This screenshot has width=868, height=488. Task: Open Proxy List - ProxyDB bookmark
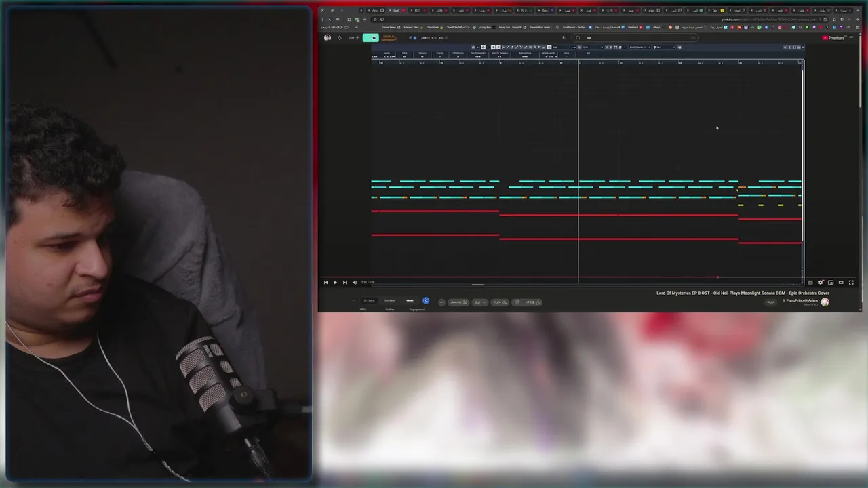pyautogui.click(x=513, y=27)
